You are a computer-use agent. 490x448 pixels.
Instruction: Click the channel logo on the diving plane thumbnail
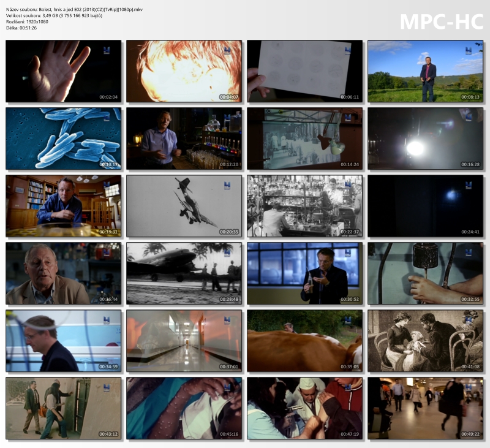tap(227, 185)
